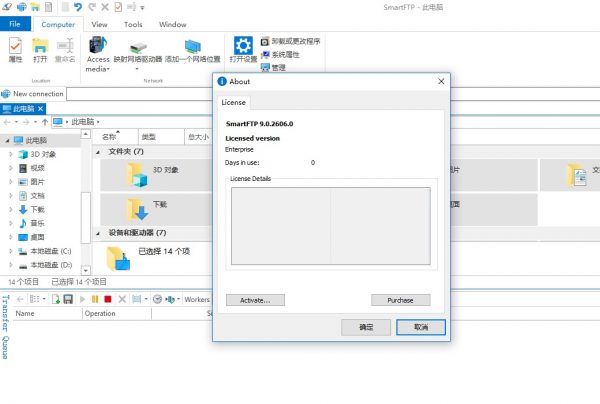Select the 下载 folder thumbnail in file list
Screen dimensions: 600x404
(x=138, y=209)
